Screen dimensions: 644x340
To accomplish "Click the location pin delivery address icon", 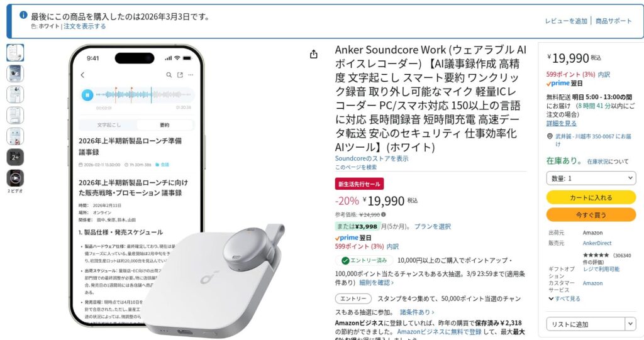I will tap(550, 136).
